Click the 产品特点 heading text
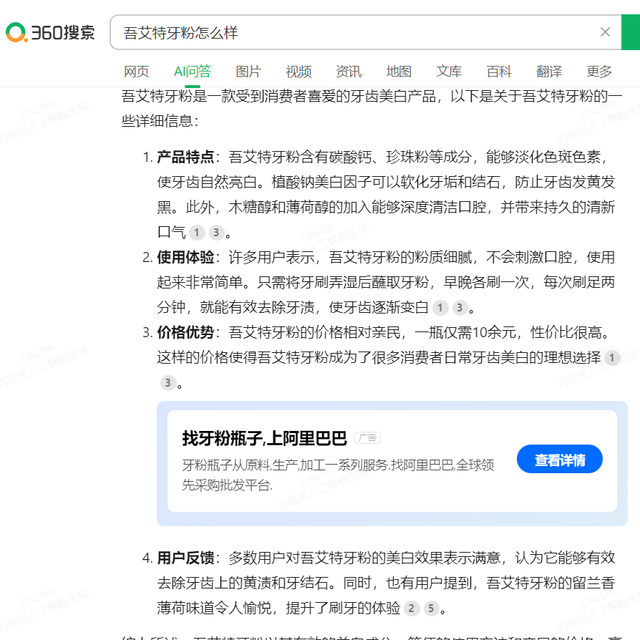 [186, 157]
